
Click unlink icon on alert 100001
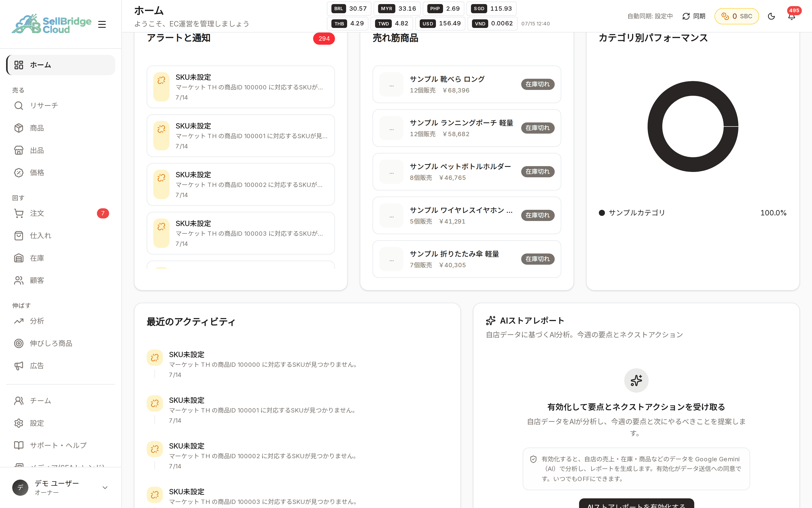click(161, 129)
